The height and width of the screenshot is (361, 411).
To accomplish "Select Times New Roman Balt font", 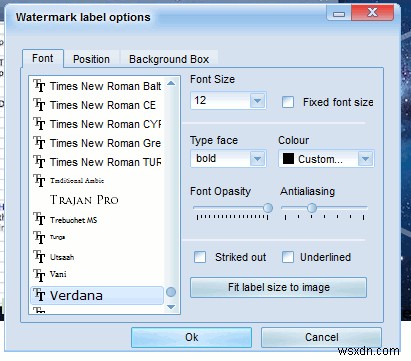I will click(x=97, y=86).
